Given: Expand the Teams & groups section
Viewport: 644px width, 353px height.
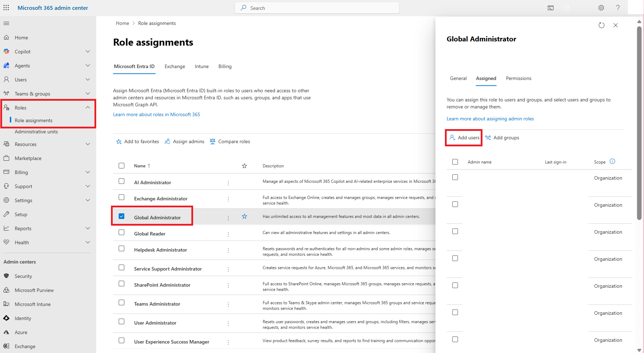Looking at the screenshot, I should tap(88, 94).
